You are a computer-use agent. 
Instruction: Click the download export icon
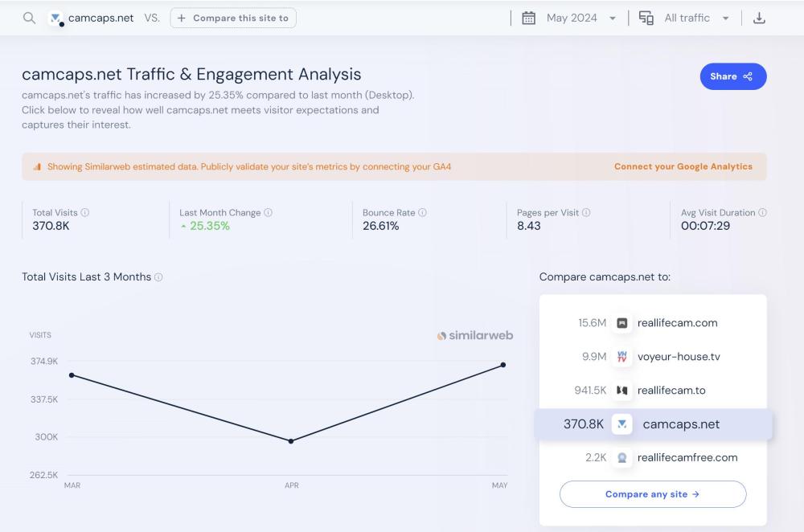pyautogui.click(x=758, y=18)
